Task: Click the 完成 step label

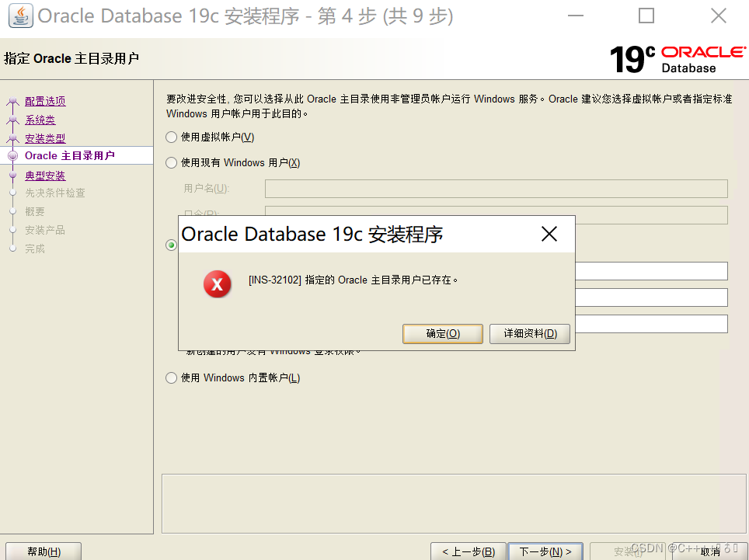Action: [x=35, y=249]
